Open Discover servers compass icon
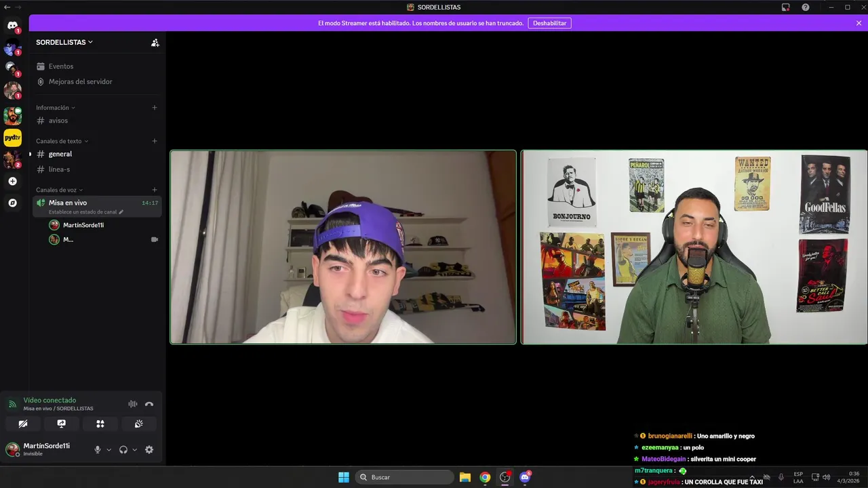Image resolution: width=868 pixels, height=488 pixels. 12,203
